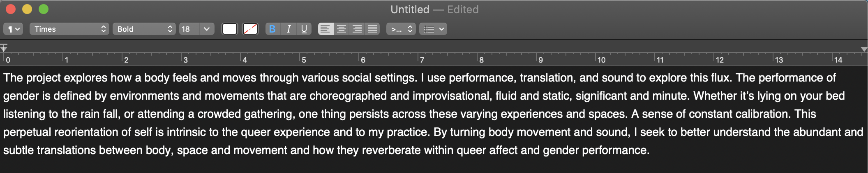Screen dimensions: 868x173
Task: Click the font size field showing 18
Action: 189,29
